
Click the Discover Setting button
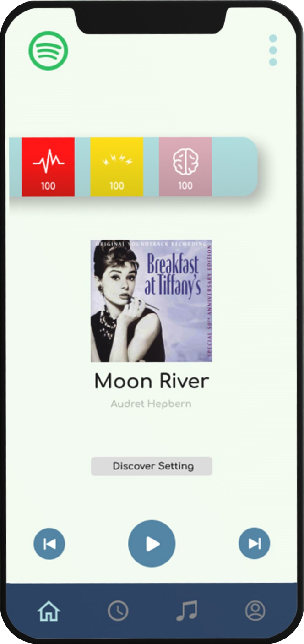click(x=152, y=466)
